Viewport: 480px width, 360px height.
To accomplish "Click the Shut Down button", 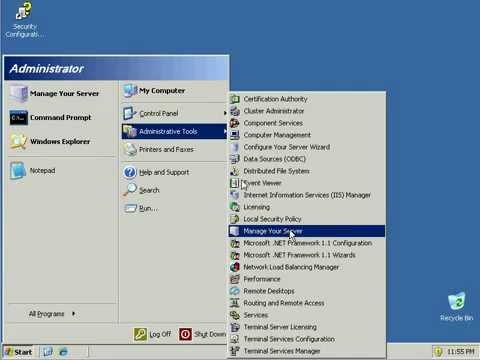I will click(x=203, y=334).
